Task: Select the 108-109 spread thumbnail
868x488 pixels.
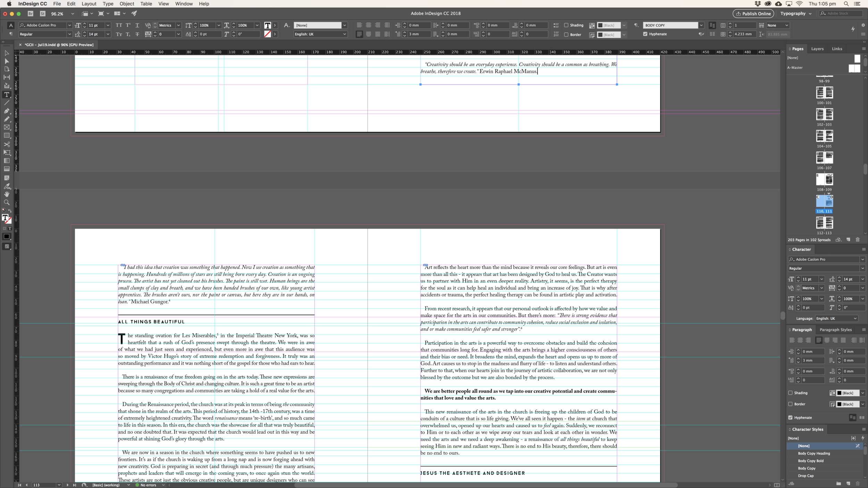Action: click(x=825, y=179)
